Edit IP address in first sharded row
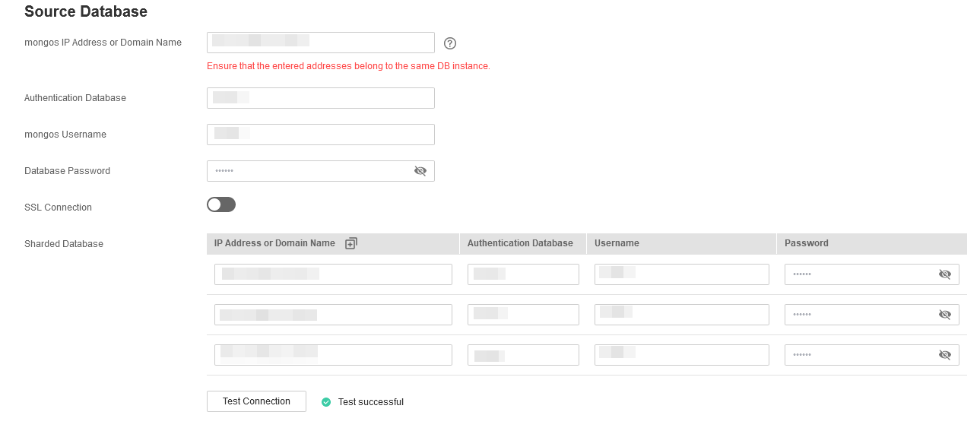The height and width of the screenshot is (431, 980). tap(333, 274)
